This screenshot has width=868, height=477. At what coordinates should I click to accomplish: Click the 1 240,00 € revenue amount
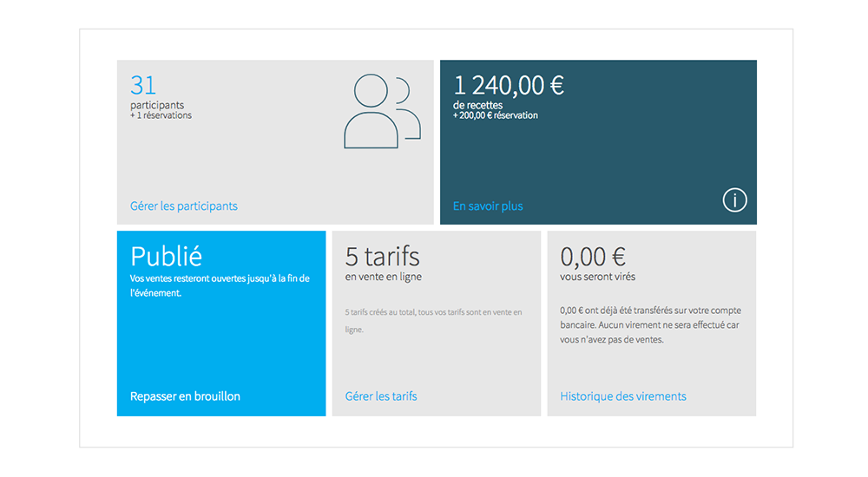point(509,85)
